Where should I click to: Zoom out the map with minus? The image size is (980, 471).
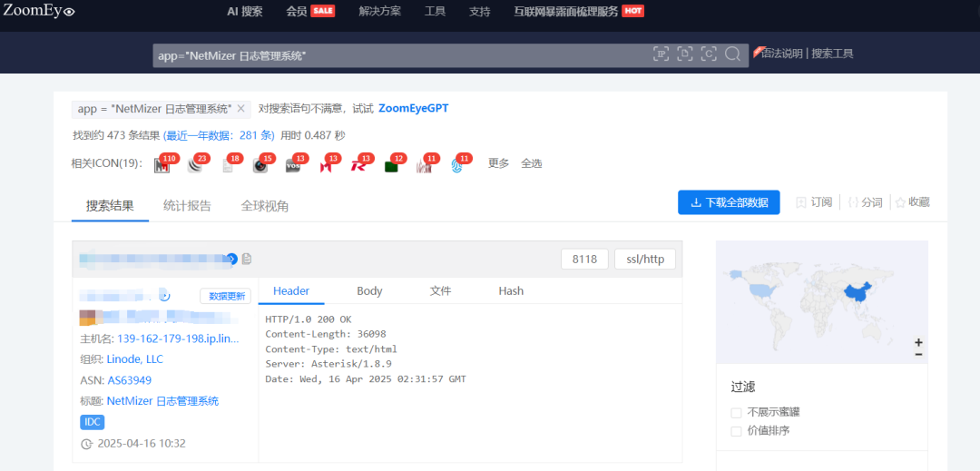[x=918, y=354]
